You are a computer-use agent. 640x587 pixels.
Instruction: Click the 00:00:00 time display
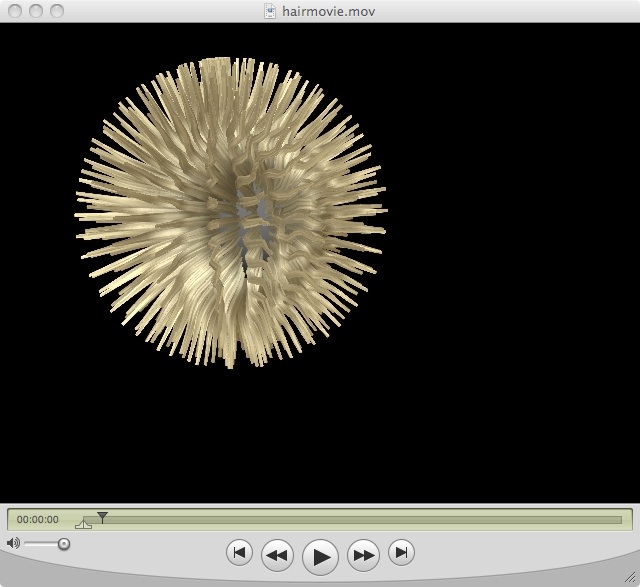pyautogui.click(x=38, y=520)
